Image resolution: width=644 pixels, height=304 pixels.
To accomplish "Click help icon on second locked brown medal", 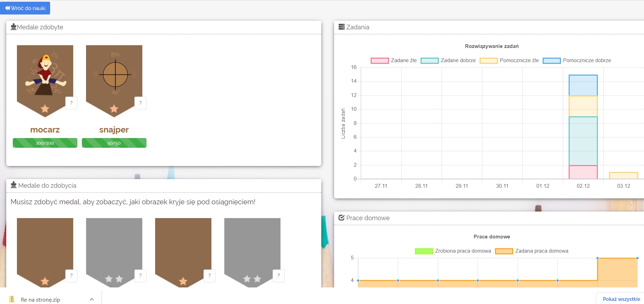I will (209, 276).
